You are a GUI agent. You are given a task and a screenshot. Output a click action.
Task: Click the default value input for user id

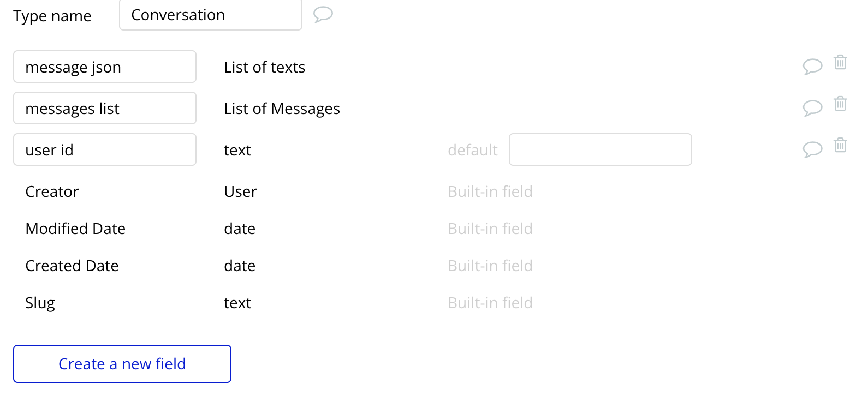(600, 150)
